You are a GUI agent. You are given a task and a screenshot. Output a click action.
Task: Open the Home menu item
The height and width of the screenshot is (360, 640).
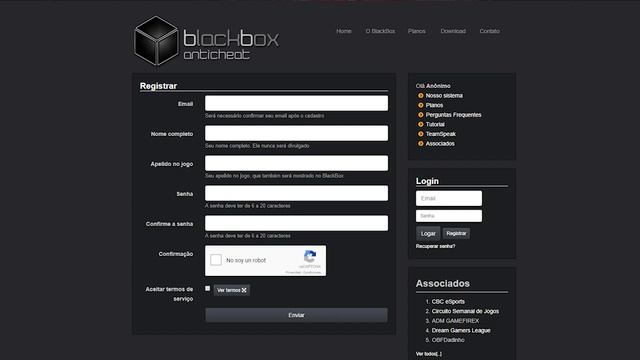point(344,31)
